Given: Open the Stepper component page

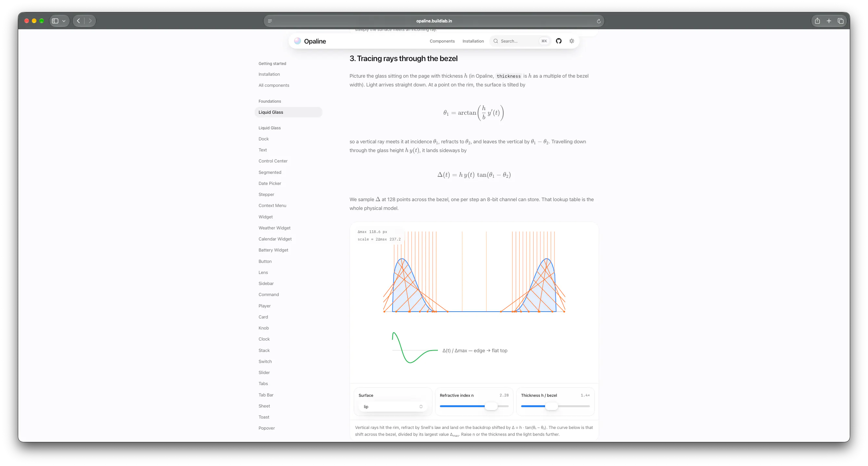Looking at the screenshot, I should (266, 195).
